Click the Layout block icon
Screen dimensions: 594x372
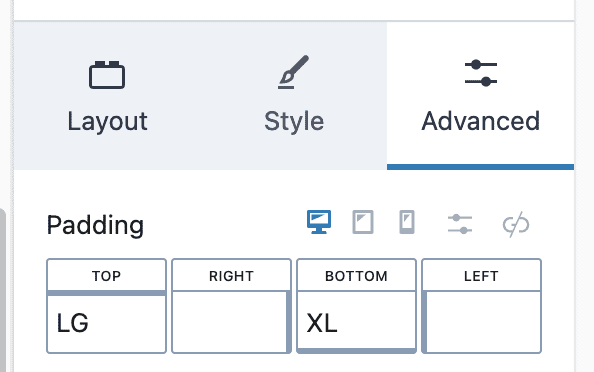tap(107, 75)
